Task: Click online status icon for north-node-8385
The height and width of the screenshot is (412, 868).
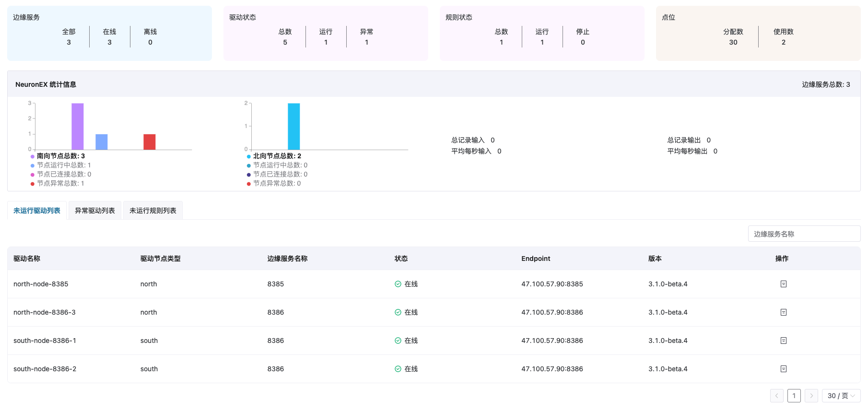Action: (x=398, y=284)
